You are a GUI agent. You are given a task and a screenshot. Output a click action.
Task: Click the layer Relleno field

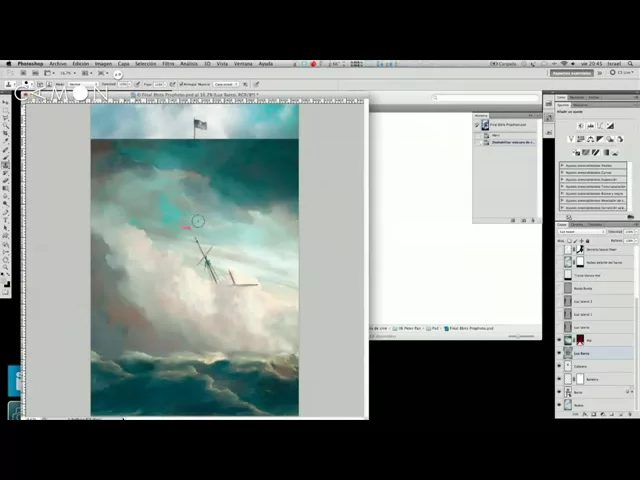click(630, 241)
